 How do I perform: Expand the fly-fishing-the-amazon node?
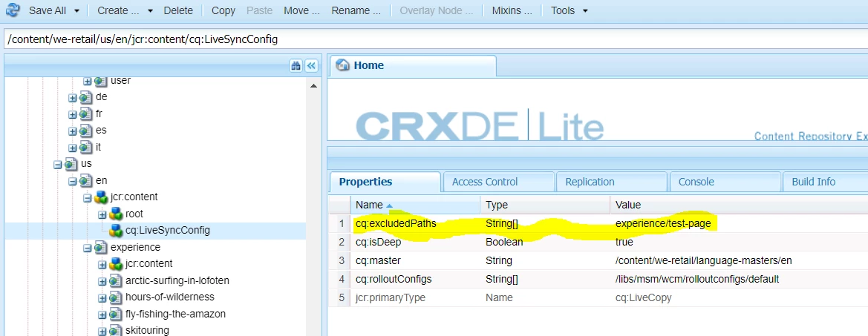(102, 314)
